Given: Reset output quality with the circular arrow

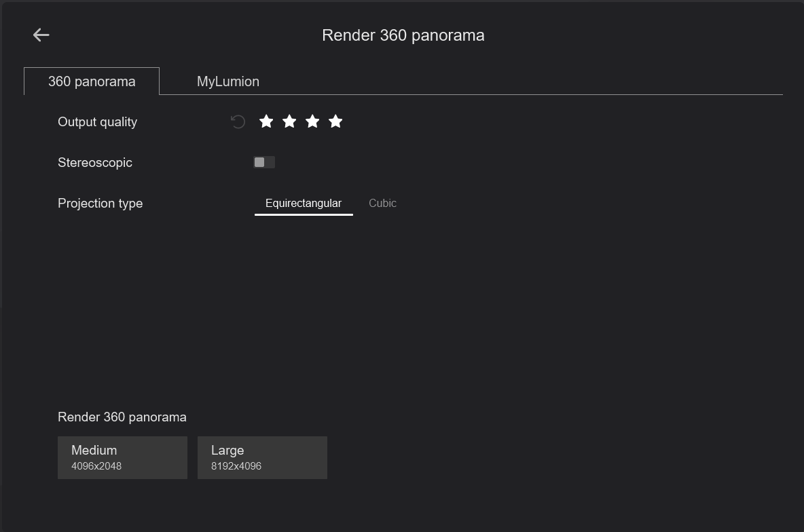Looking at the screenshot, I should 238,121.
